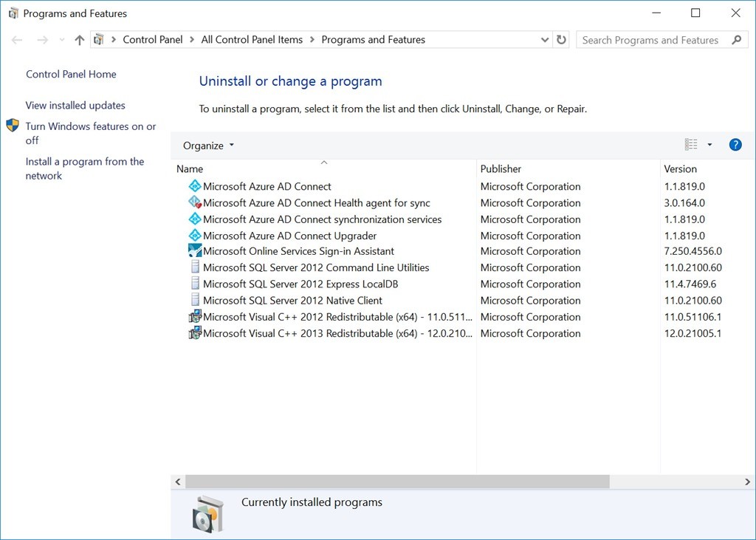
Task: Click the Azure AD Connect Upgrader icon
Action: point(195,235)
